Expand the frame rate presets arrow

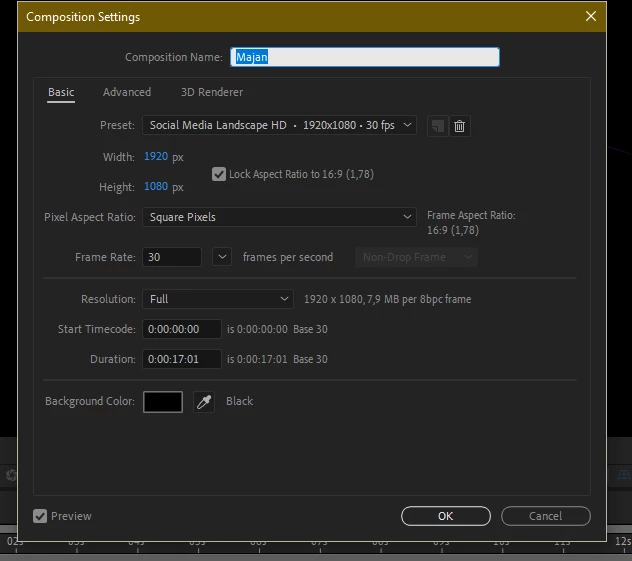click(222, 257)
